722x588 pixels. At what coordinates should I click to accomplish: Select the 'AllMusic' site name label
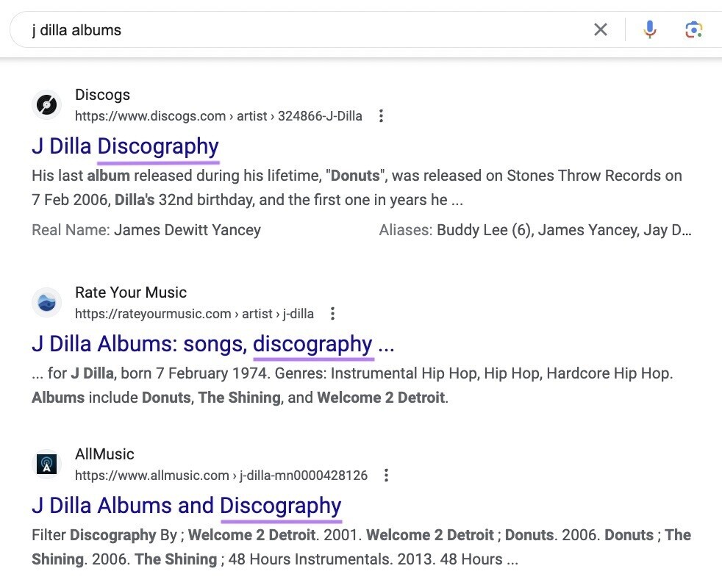[x=104, y=454]
